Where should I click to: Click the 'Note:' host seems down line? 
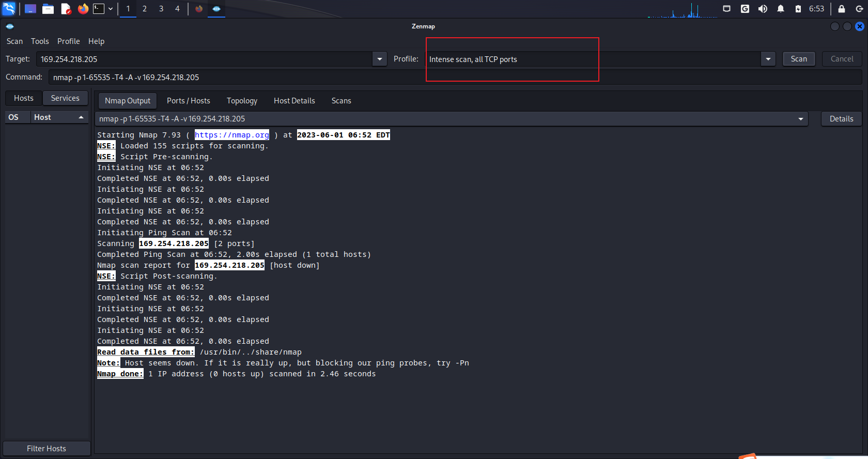tap(283, 363)
